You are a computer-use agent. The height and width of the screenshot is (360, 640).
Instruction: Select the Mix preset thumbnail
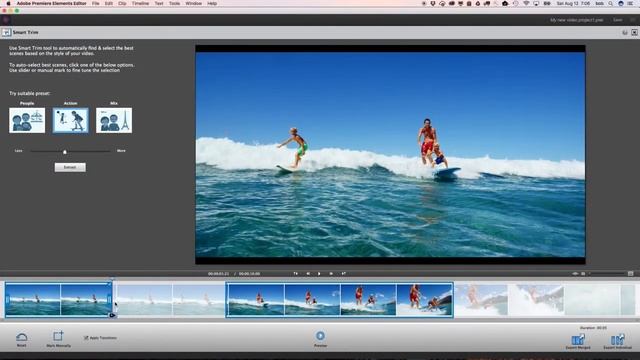click(114, 120)
